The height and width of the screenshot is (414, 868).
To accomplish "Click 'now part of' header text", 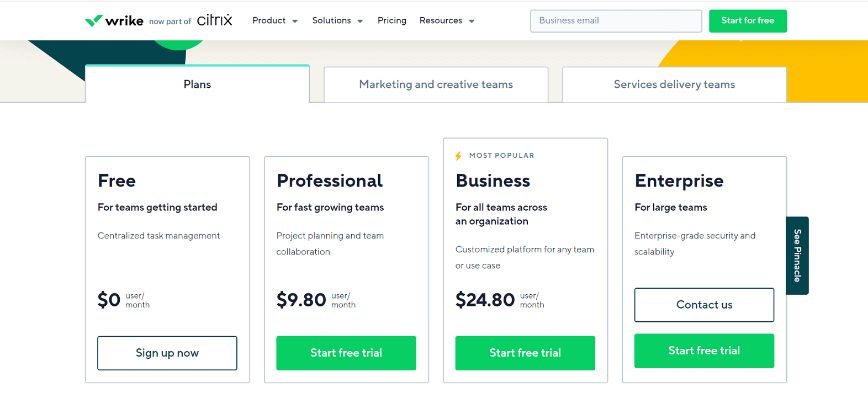I will tap(170, 22).
